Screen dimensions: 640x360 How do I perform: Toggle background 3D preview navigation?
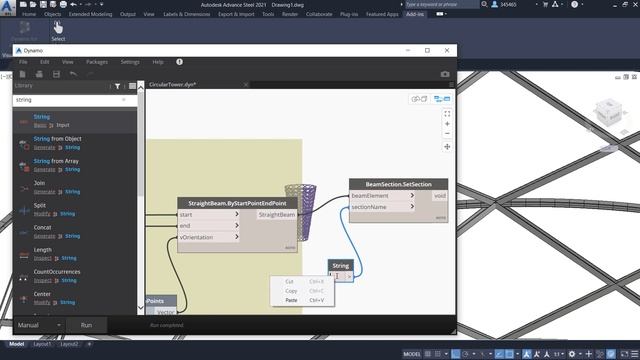coord(419,99)
